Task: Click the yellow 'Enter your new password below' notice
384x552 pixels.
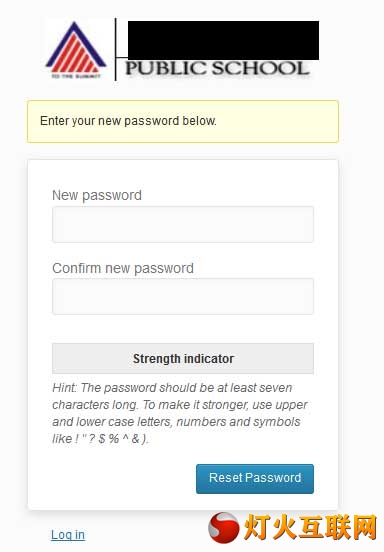Action: click(x=183, y=121)
